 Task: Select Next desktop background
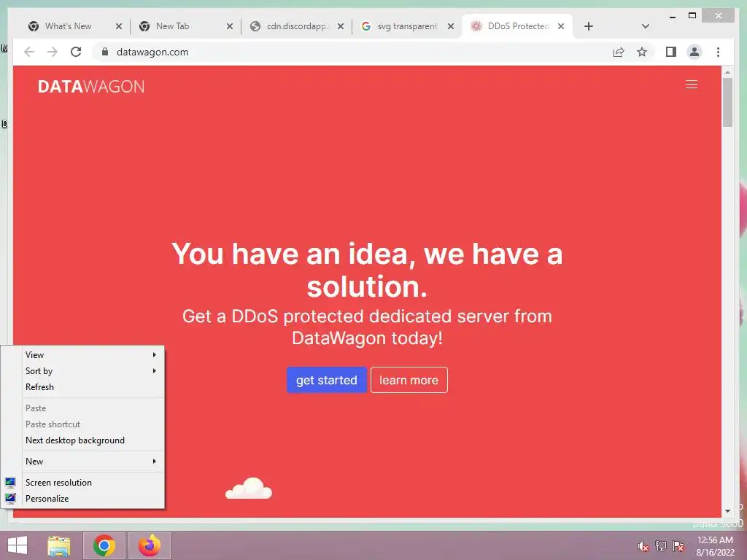(x=83, y=440)
